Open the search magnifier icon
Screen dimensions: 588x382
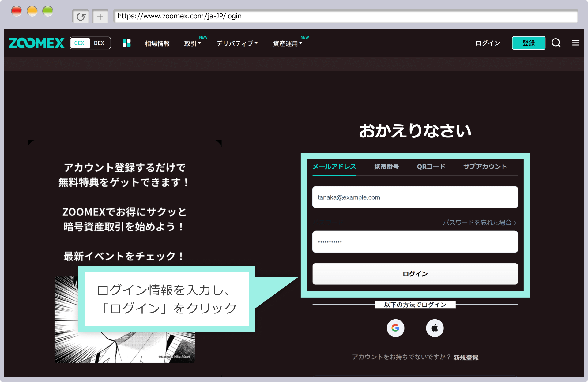pyautogui.click(x=556, y=43)
